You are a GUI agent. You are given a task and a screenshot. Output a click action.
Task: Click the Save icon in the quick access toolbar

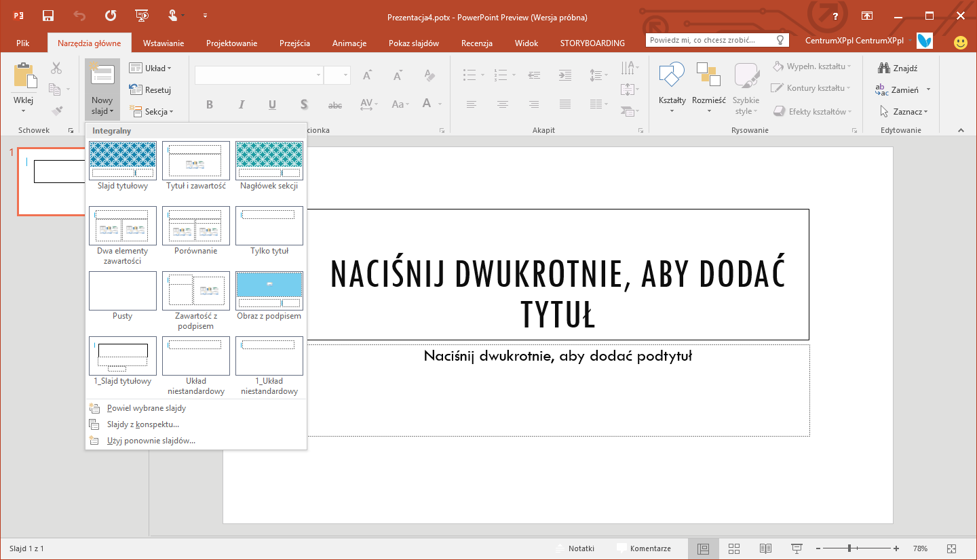point(48,16)
